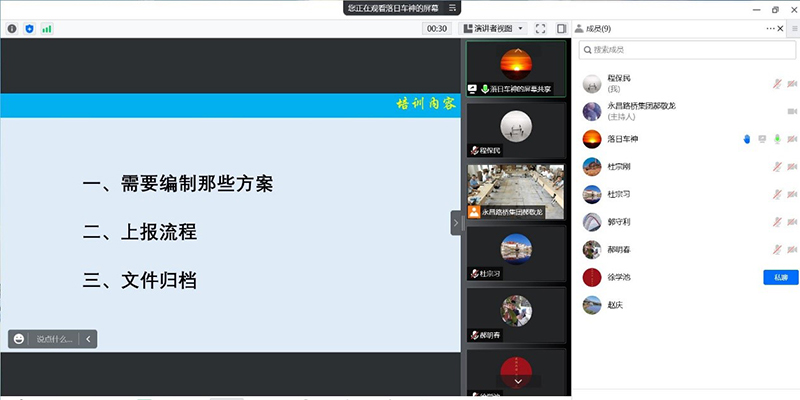
Task: Click the blue security shield icon
Action: tap(29, 29)
